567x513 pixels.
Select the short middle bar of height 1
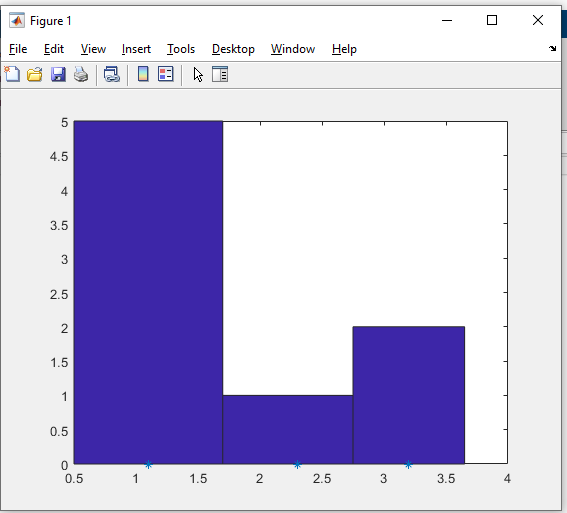pos(288,429)
